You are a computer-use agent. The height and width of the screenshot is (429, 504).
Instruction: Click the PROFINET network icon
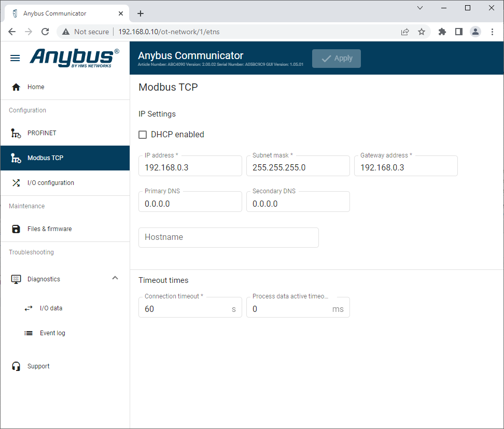coord(16,133)
